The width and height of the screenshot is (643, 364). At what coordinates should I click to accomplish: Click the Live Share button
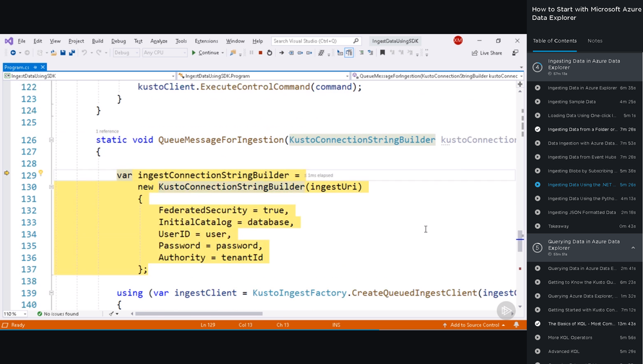point(487,53)
